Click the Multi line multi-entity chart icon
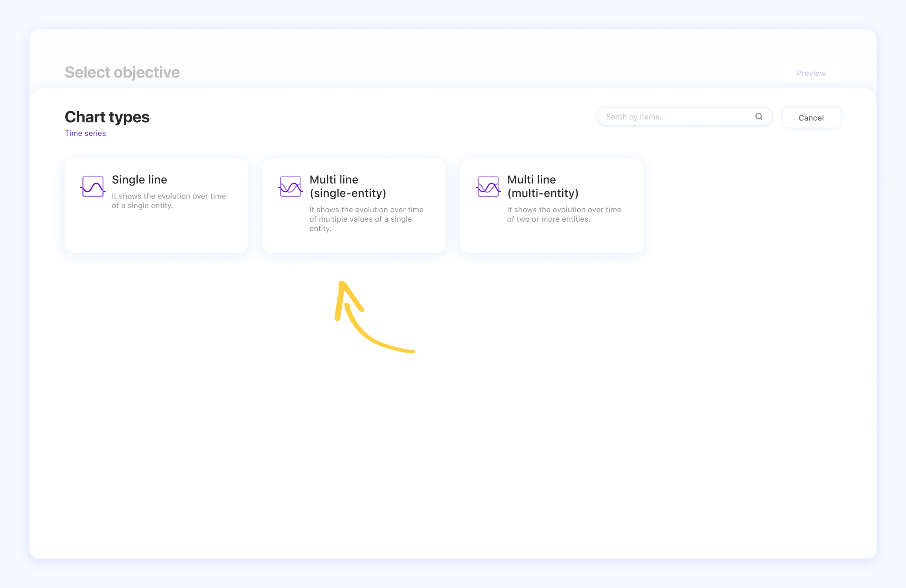 coord(488,186)
